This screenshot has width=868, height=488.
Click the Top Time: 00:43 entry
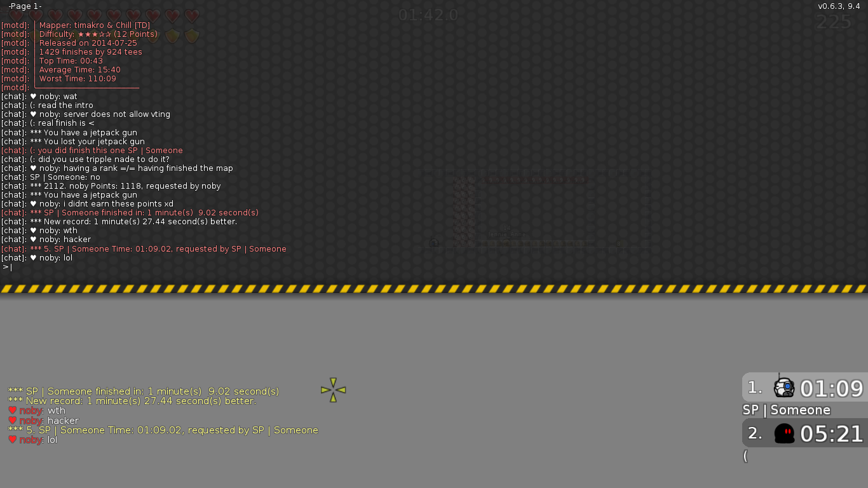click(x=70, y=60)
